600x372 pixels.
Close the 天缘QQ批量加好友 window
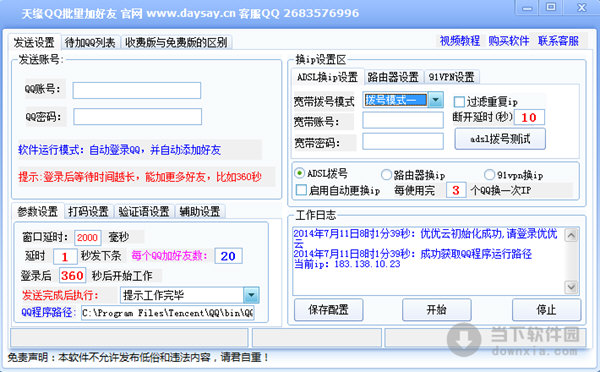pos(582,8)
